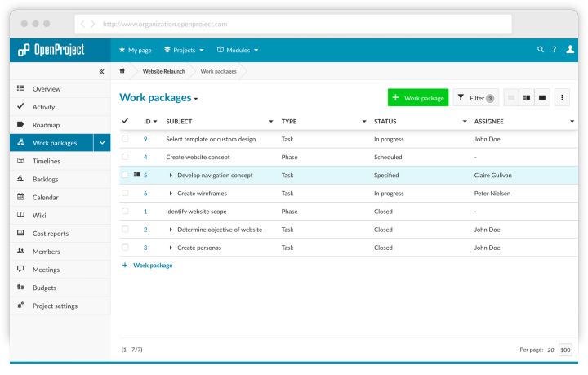Image resolution: width=588 pixels, height=375 pixels.
Task: Tick checkbox for Identify website scope row
Action: (125, 211)
